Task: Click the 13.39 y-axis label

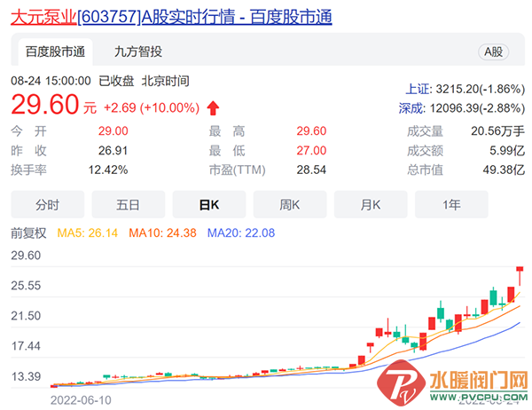Action: pyautogui.click(x=26, y=376)
